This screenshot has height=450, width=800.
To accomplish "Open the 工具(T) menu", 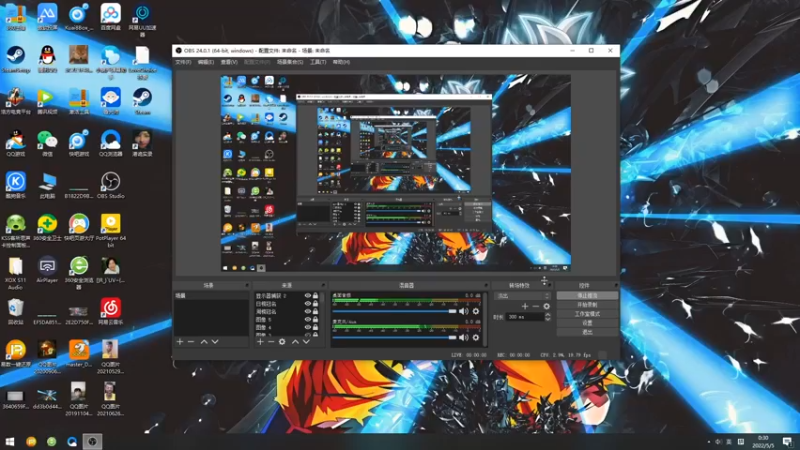I will point(318,62).
